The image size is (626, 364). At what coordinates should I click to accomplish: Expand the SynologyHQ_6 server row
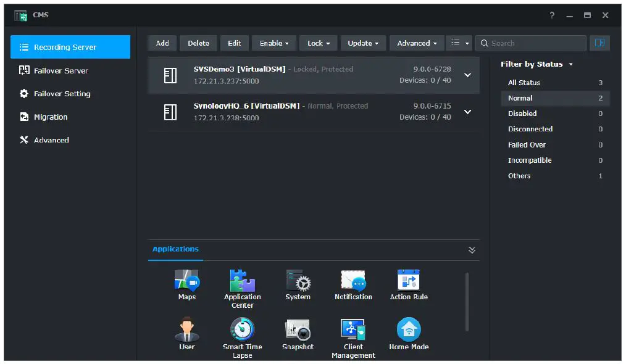(467, 112)
